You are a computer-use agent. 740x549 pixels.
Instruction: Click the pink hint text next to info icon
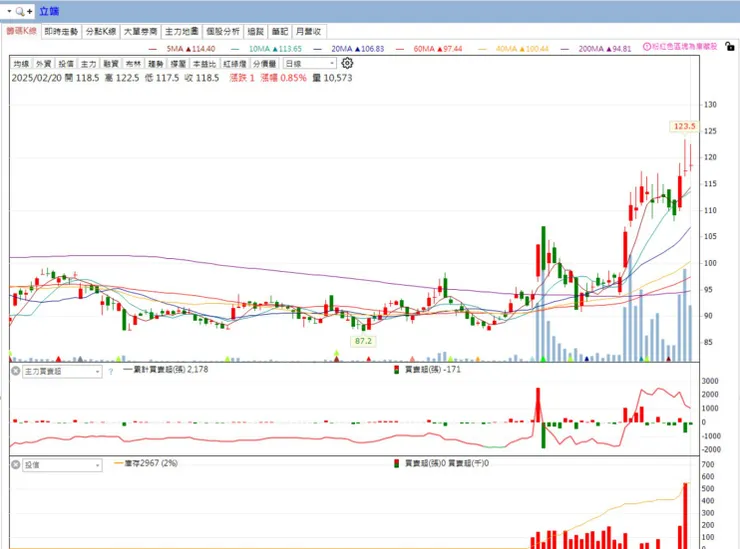point(685,46)
